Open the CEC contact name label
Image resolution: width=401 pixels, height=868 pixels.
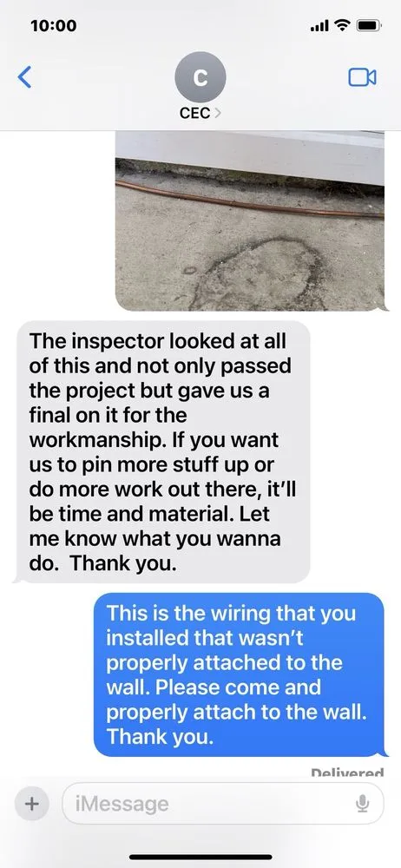pyautogui.click(x=195, y=113)
